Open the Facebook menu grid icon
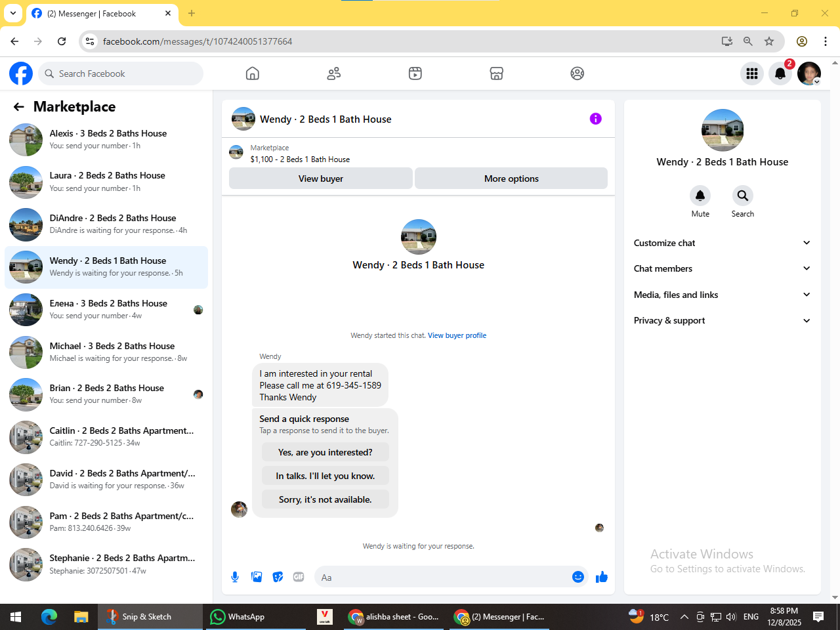Screen dimensions: 840x630 tap(752, 73)
